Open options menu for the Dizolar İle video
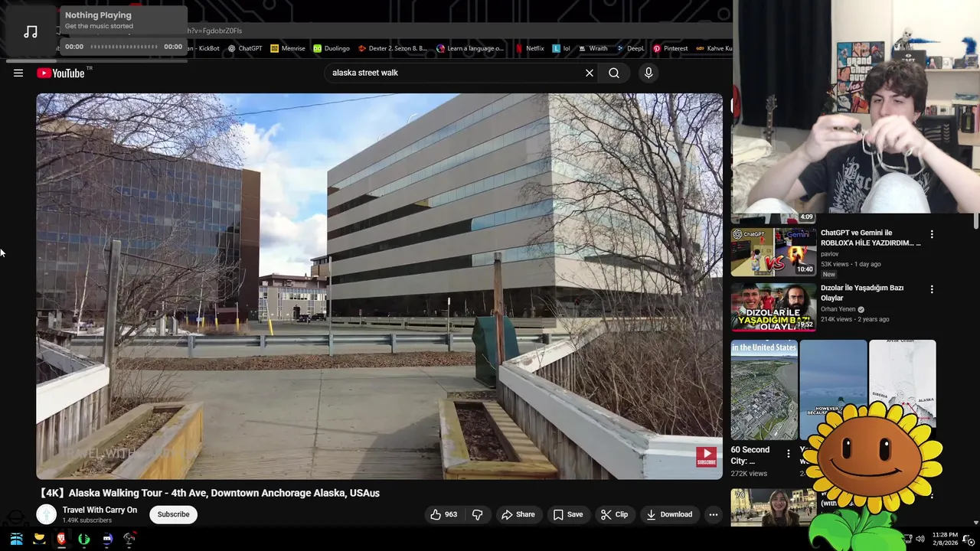The width and height of the screenshot is (980, 551). click(932, 289)
